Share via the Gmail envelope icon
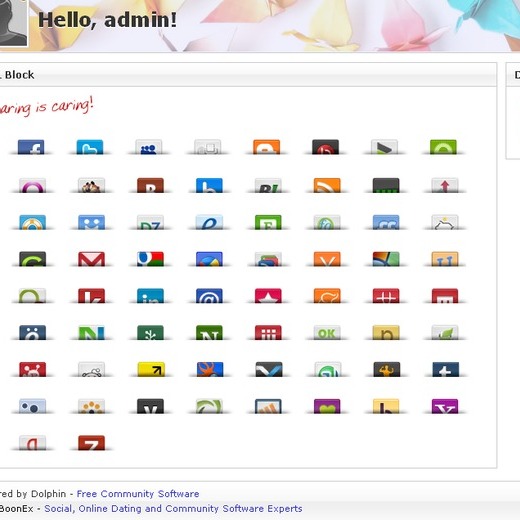This screenshot has width=520, height=520. coord(91,259)
